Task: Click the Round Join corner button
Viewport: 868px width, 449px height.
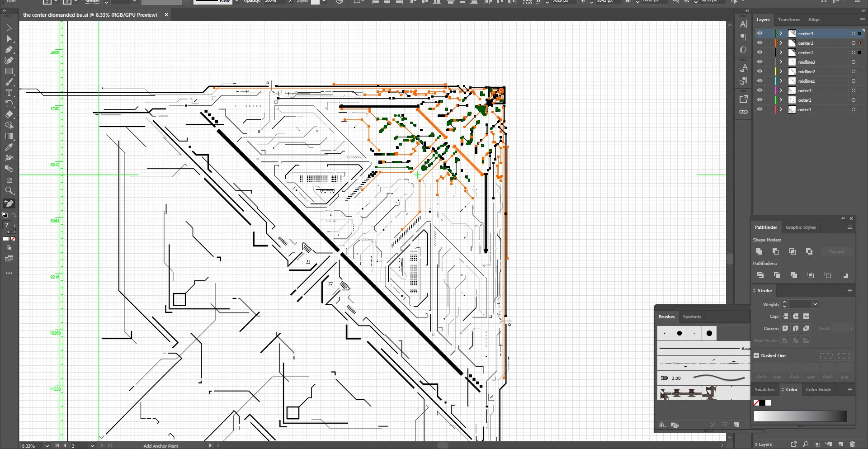Action: [796, 329]
